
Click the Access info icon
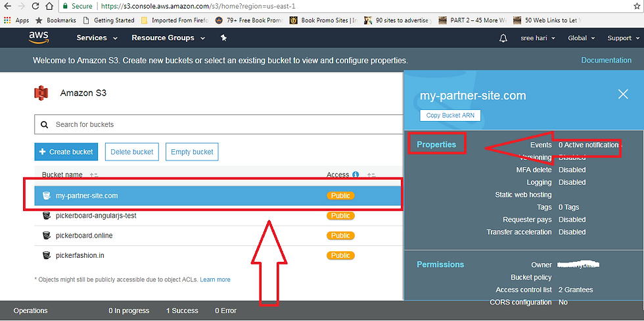click(x=356, y=175)
